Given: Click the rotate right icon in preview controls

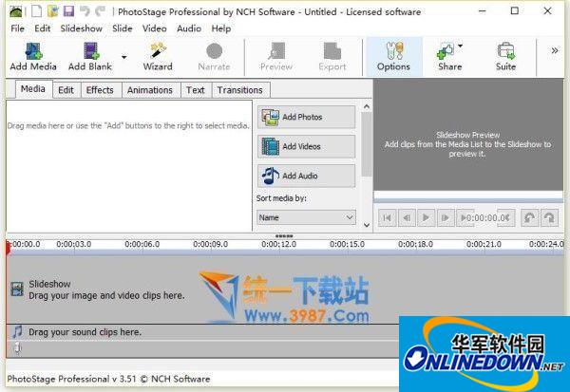Looking at the screenshot, I should [549, 218].
